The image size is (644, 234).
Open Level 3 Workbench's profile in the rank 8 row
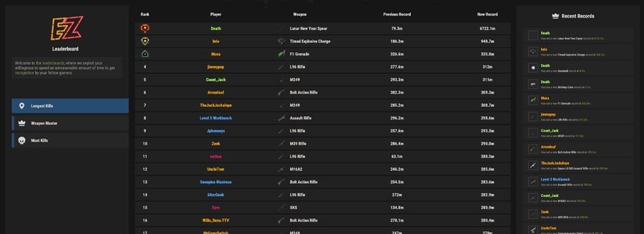[216, 118]
